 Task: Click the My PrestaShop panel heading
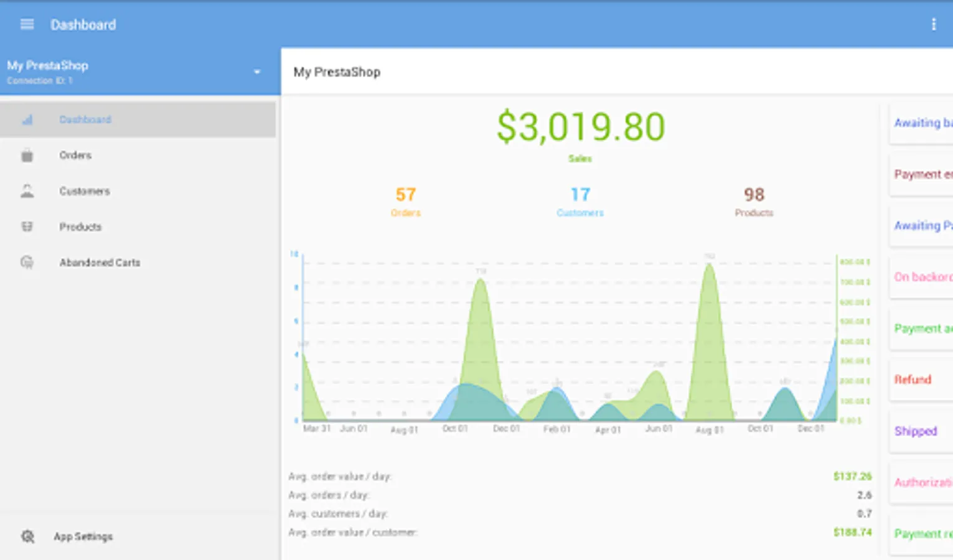(337, 72)
